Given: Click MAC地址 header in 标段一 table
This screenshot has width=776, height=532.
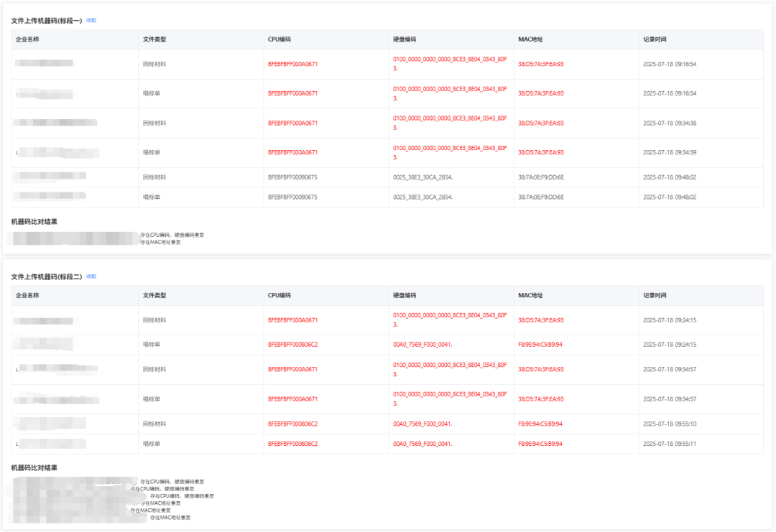Looking at the screenshot, I should click(x=530, y=39).
